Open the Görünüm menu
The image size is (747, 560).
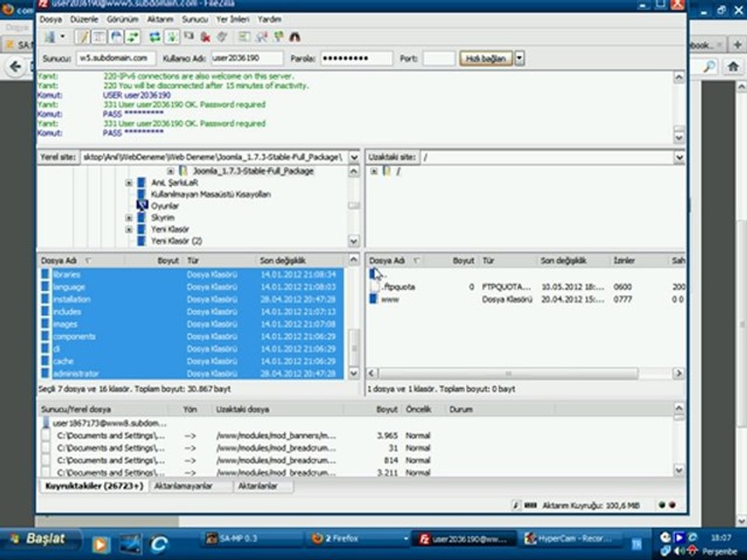click(122, 19)
